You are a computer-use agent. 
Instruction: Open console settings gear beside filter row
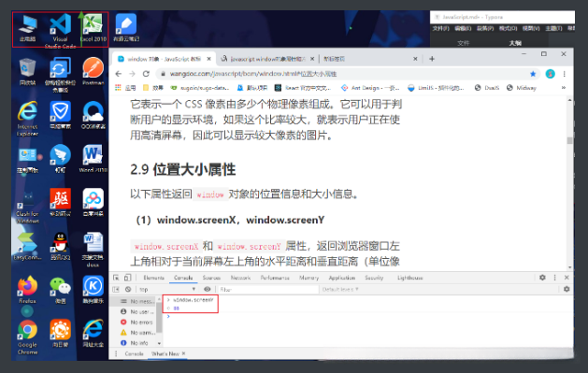tap(566, 290)
